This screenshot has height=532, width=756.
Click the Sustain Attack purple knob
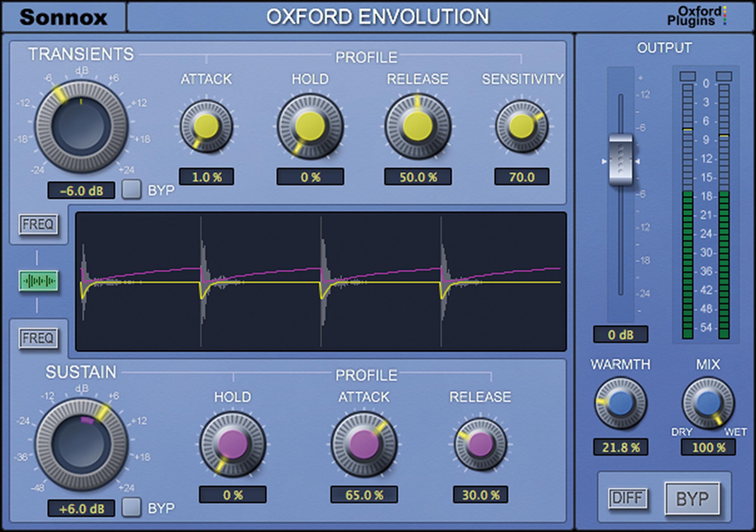click(x=364, y=444)
